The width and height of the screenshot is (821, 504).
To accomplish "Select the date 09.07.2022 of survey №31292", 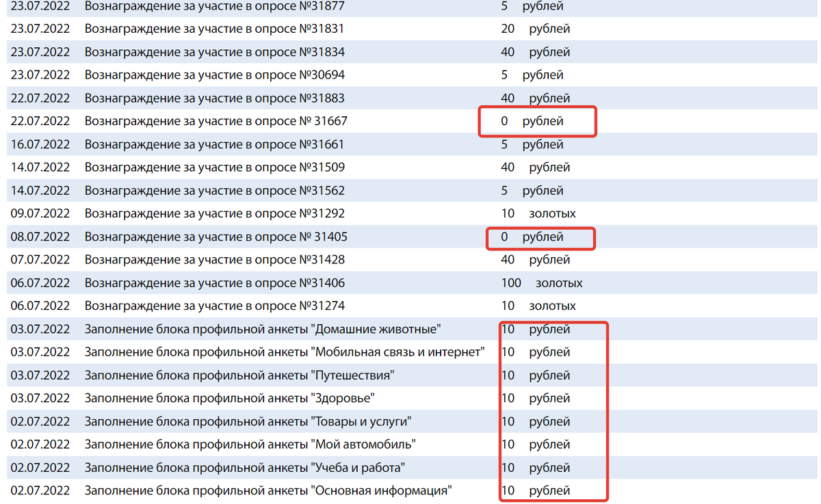I will click(x=40, y=214).
